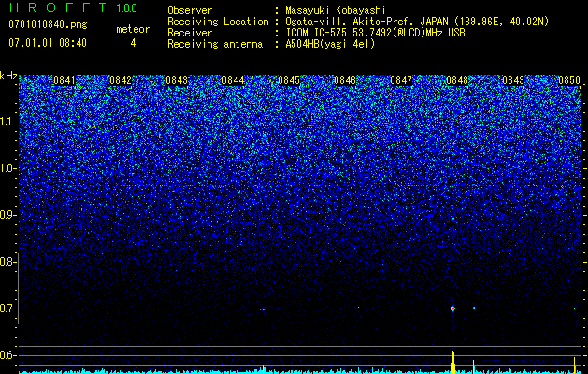Image resolution: width=588 pixels, height=374 pixels.
Task: Click the HROFFT 1.0.0 title text
Action: (x=73, y=7)
